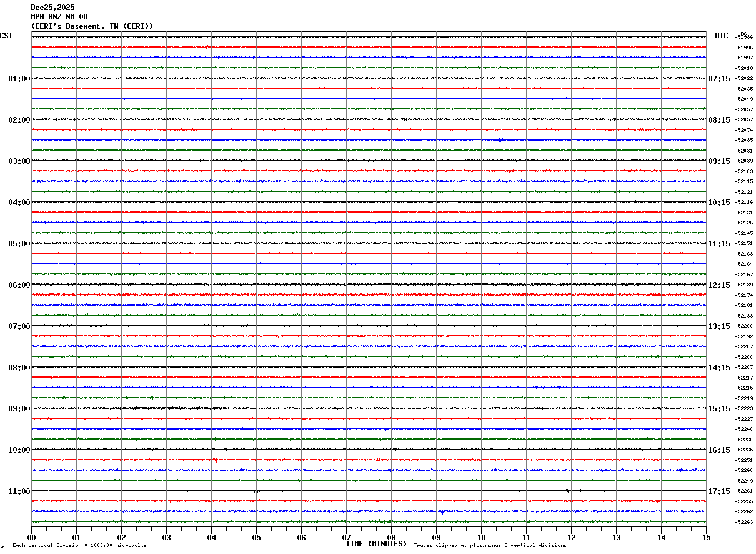Click the "UTC" timezone label
The width and height of the screenshot is (756, 554).
click(722, 36)
